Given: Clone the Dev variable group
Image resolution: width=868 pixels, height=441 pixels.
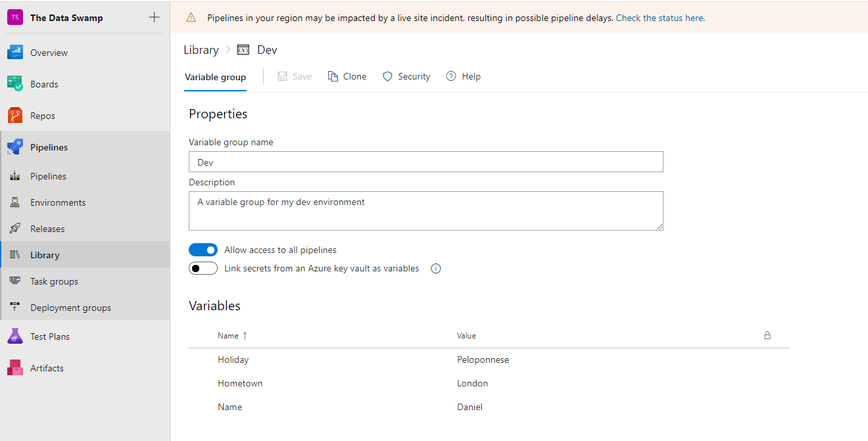Looking at the screenshot, I should point(347,76).
